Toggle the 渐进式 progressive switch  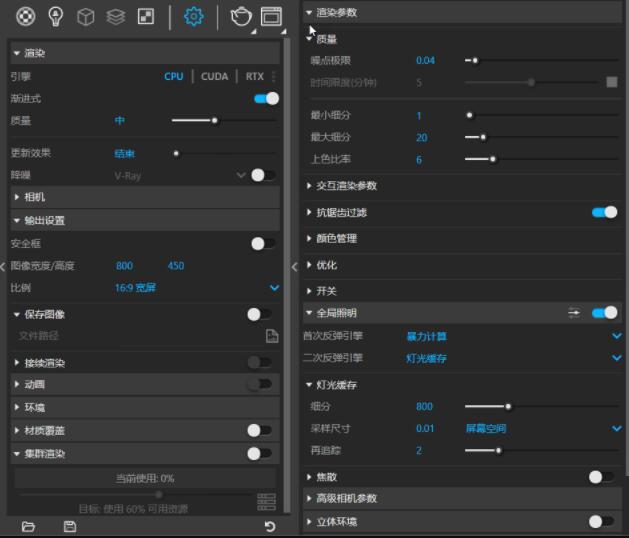266,99
